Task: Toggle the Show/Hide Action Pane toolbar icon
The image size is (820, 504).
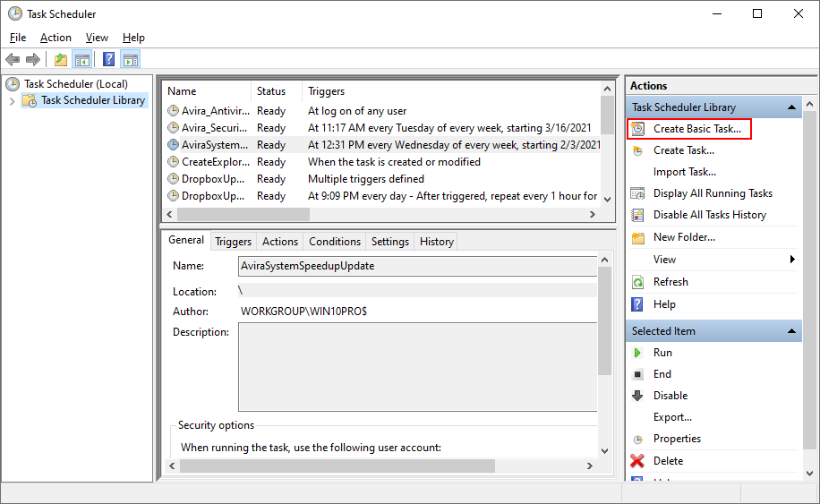Action: tap(130, 60)
